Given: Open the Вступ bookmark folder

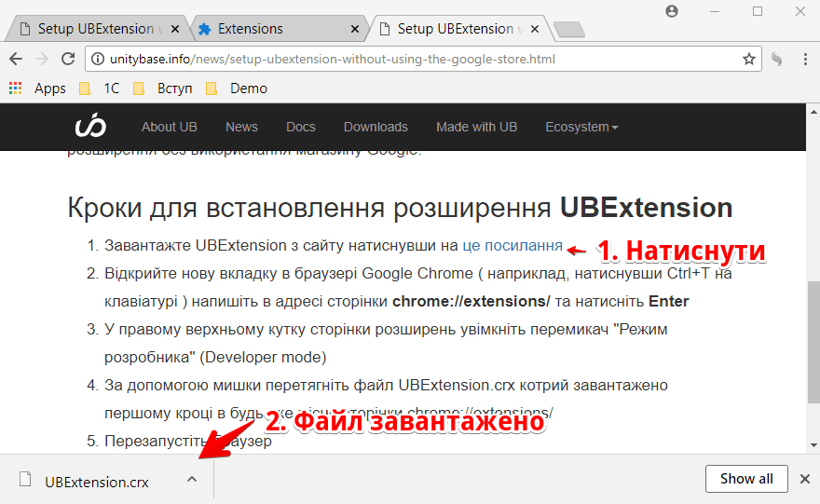Looking at the screenshot, I should tap(163, 89).
